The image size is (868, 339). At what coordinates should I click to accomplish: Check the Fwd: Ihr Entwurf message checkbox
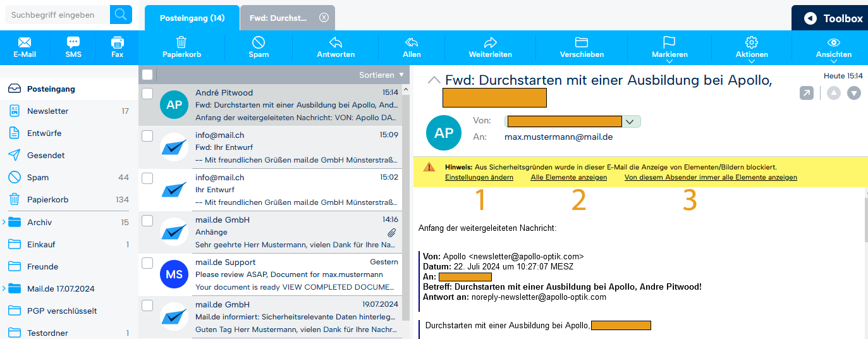point(147,136)
